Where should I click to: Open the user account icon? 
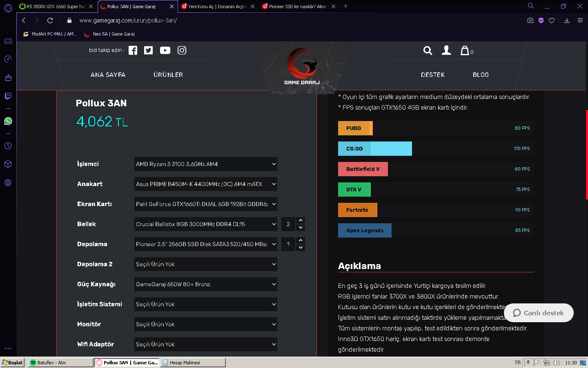446,50
